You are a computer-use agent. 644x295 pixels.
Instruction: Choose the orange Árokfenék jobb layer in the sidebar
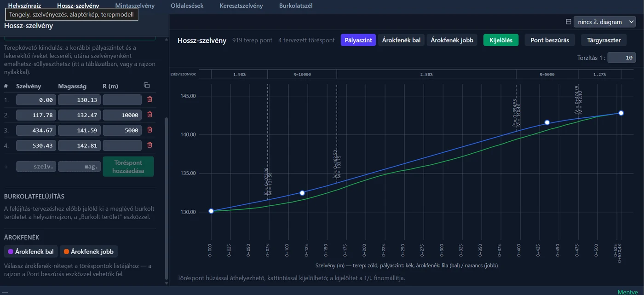click(89, 252)
